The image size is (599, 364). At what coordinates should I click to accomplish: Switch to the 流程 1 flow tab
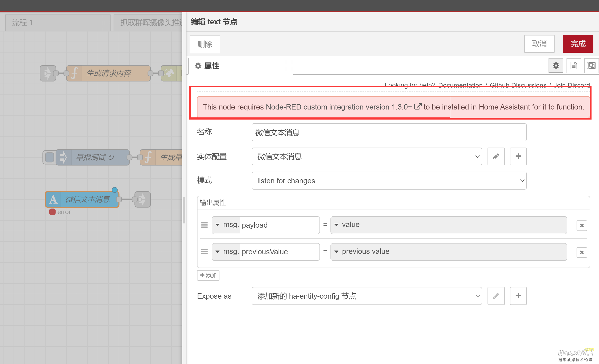58,23
